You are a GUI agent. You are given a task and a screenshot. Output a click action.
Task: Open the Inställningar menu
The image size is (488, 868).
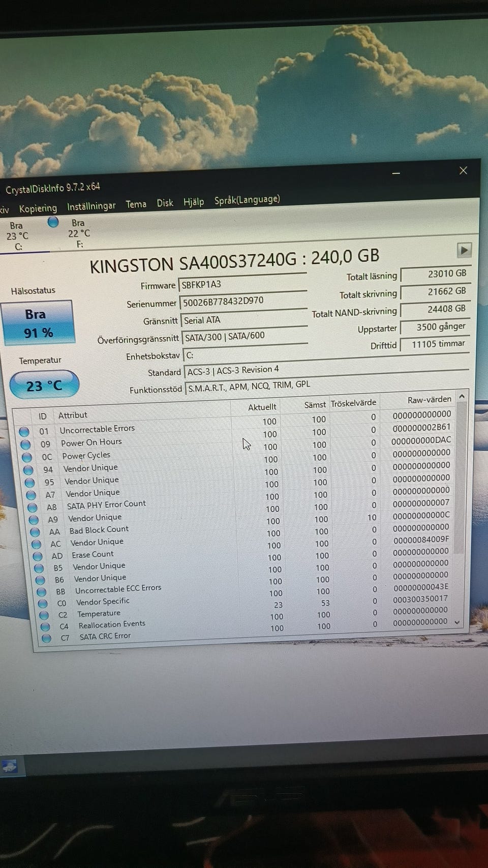tap(91, 206)
